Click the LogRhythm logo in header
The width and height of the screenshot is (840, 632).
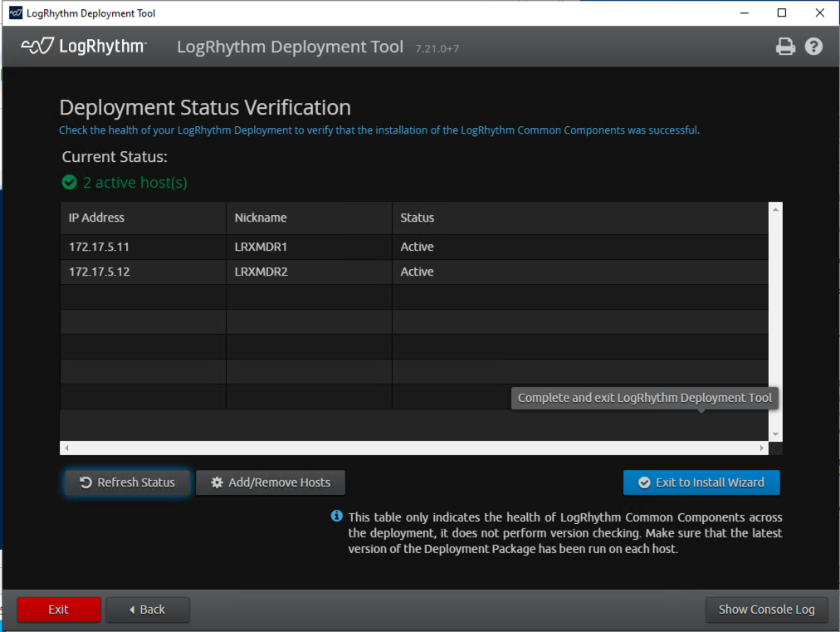(84, 47)
